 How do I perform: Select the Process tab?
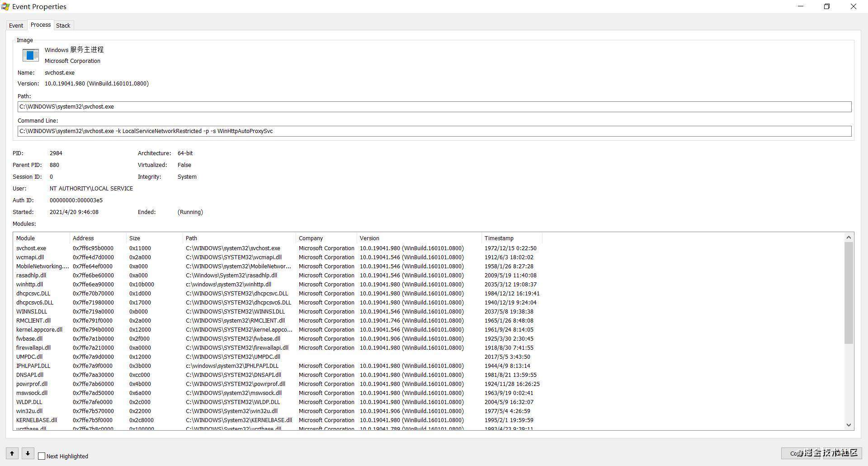(40, 25)
